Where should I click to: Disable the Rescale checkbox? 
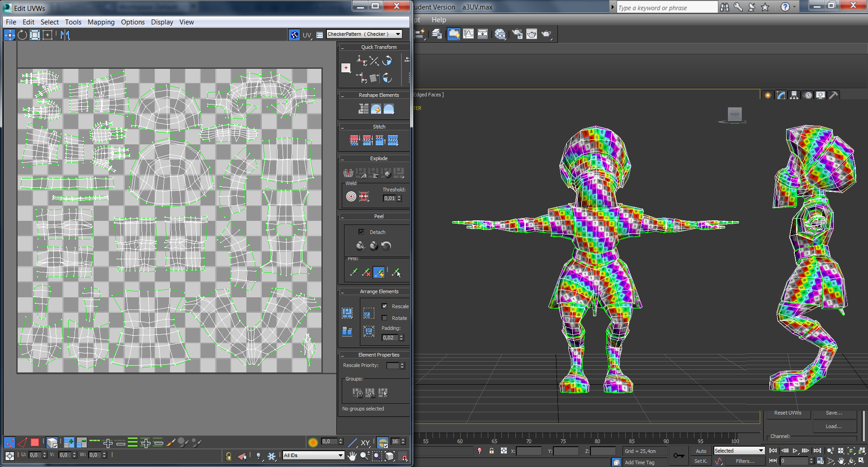[384, 306]
